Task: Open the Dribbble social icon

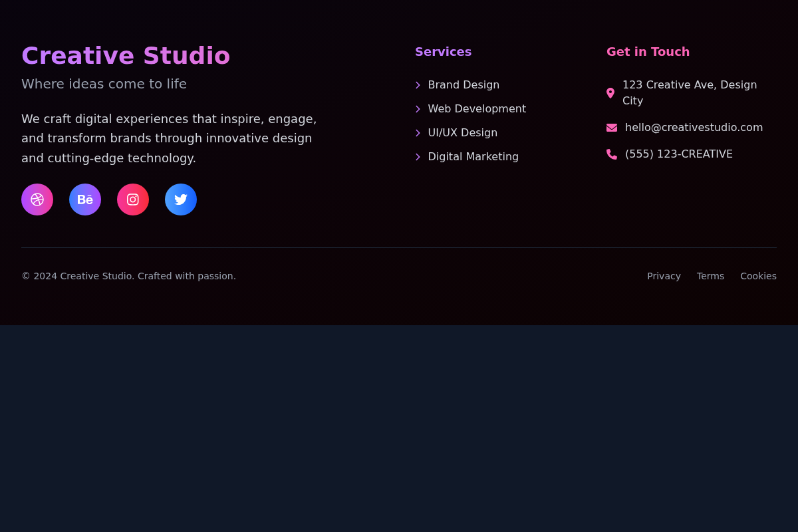Action: (x=37, y=199)
